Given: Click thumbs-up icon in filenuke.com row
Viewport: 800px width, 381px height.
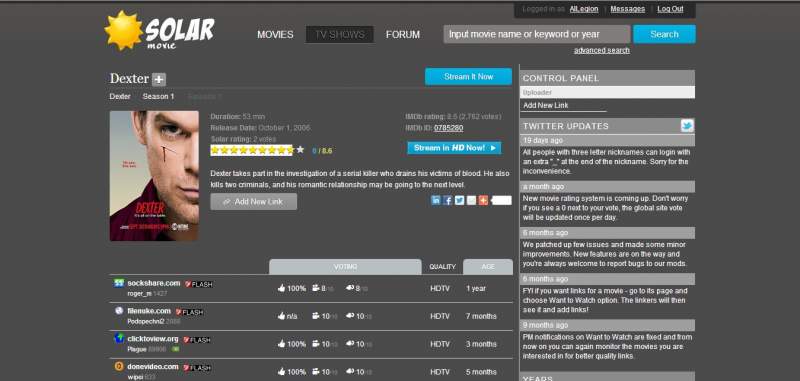Looking at the screenshot, I should [x=281, y=316].
